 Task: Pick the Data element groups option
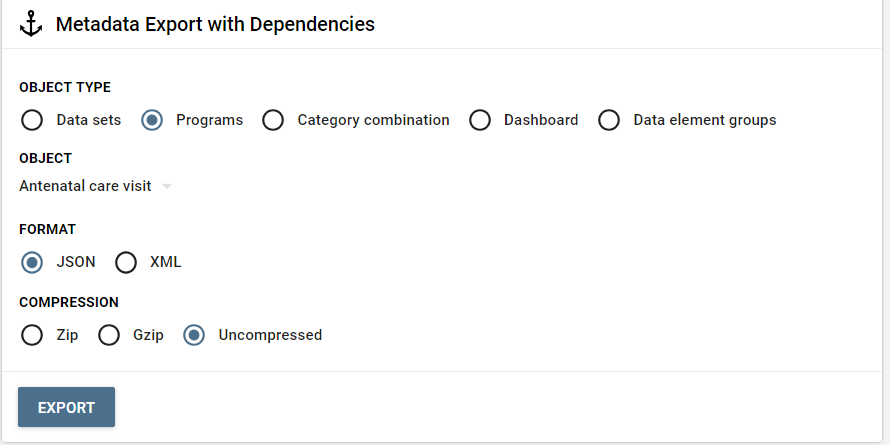pos(609,120)
